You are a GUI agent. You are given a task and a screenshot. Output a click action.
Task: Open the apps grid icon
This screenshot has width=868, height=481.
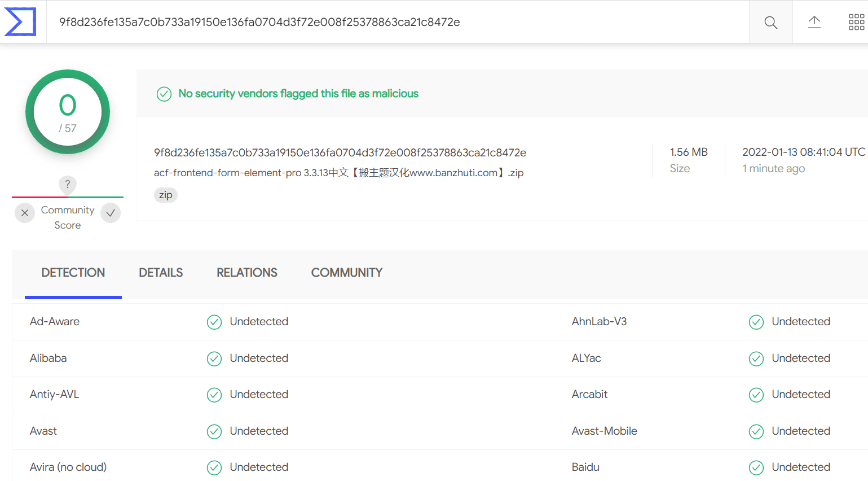[x=856, y=23]
